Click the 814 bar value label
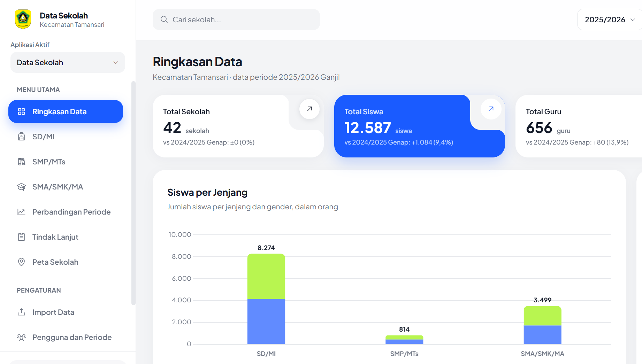Screen dimensions: 642x364 [404, 329]
